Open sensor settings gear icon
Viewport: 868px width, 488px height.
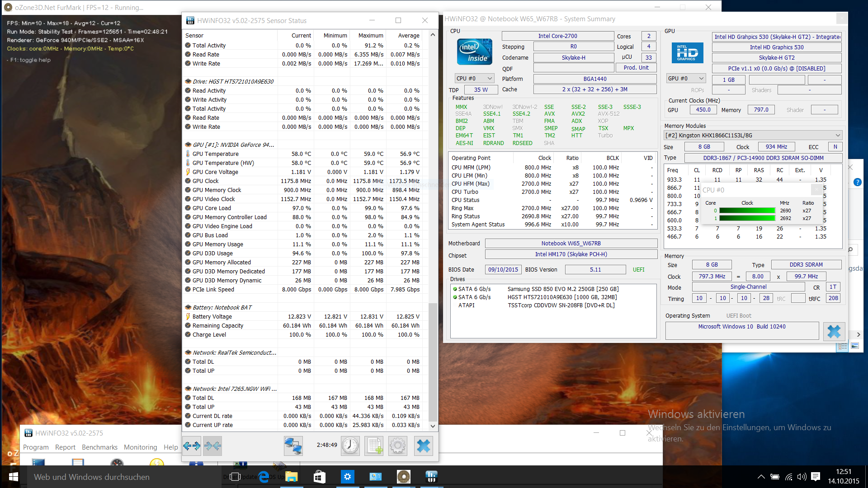point(398,446)
